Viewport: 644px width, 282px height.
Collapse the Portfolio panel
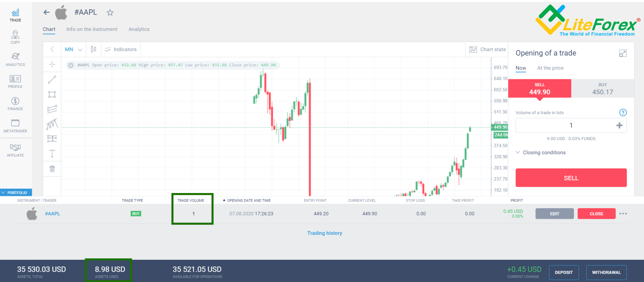point(16,193)
